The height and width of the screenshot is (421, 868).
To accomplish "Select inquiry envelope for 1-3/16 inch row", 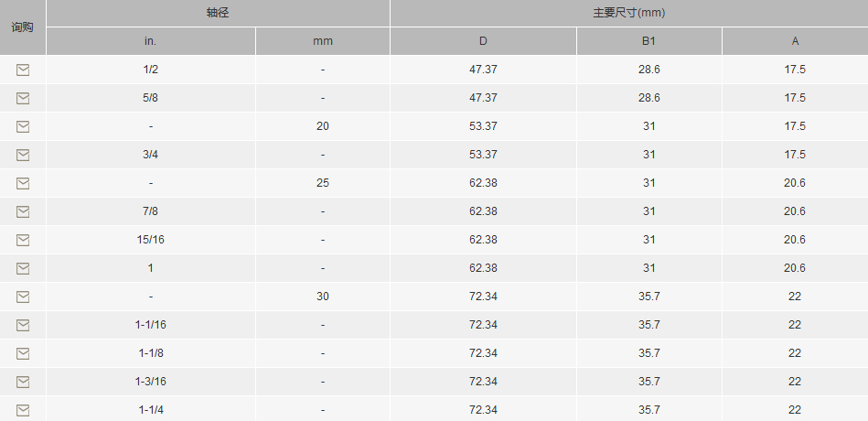I will [x=23, y=383].
